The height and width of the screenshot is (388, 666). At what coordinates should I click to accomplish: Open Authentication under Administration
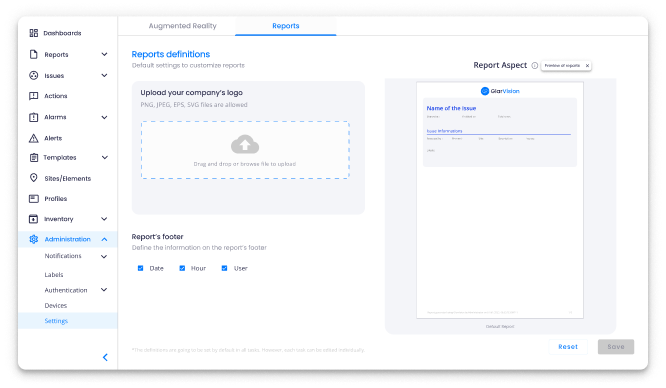pos(66,290)
